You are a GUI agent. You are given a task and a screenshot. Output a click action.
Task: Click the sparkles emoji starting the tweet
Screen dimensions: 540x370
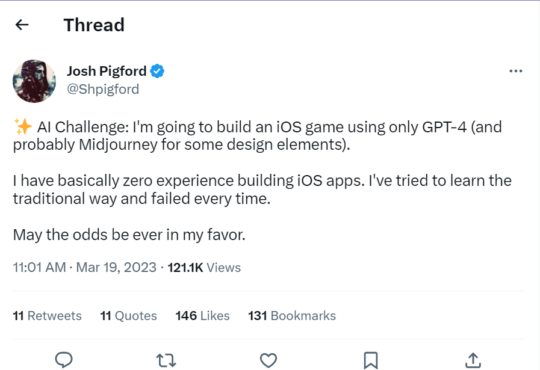pyautogui.click(x=23, y=126)
